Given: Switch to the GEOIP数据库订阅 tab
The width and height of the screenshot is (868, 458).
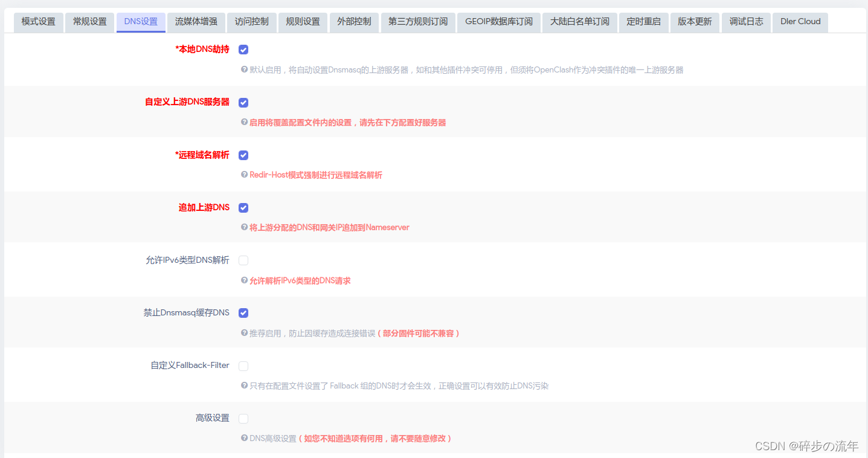Looking at the screenshot, I should point(499,22).
